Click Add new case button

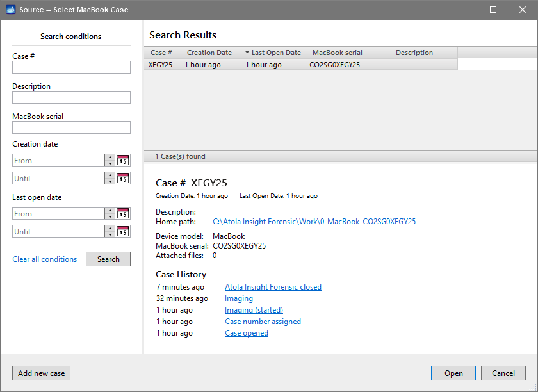[x=42, y=373]
